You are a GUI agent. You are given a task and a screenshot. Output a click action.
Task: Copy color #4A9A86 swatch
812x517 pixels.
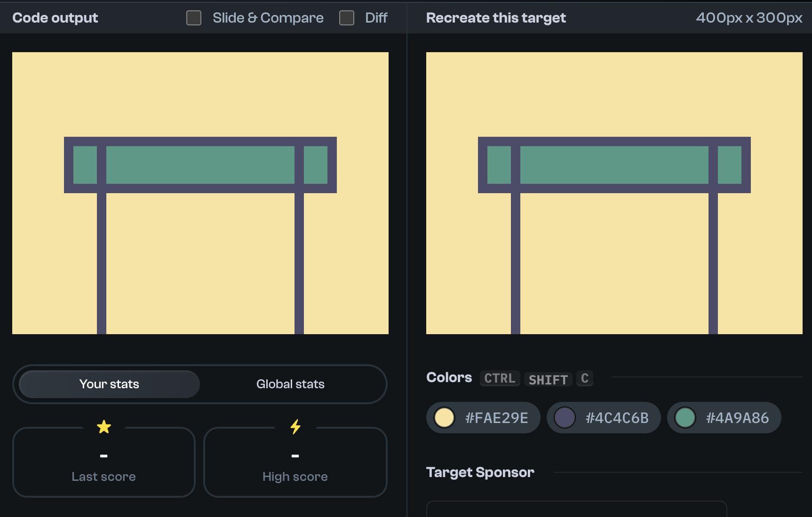point(724,417)
